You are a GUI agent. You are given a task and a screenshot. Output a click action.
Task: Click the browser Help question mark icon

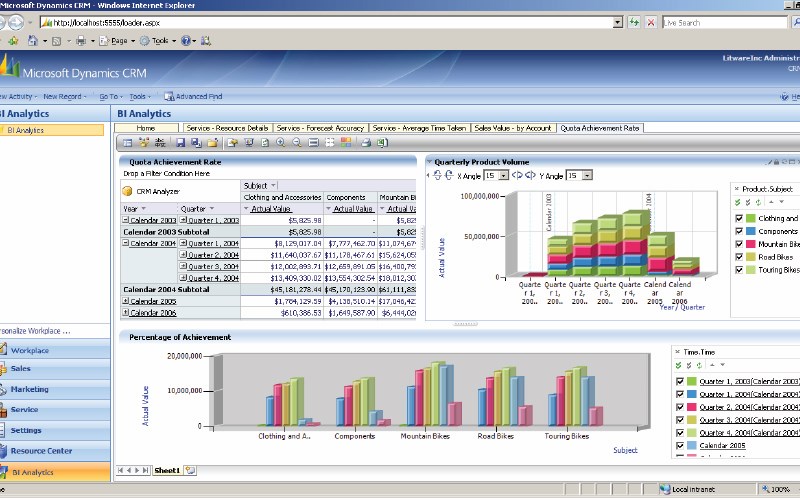[x=186, y=40]
